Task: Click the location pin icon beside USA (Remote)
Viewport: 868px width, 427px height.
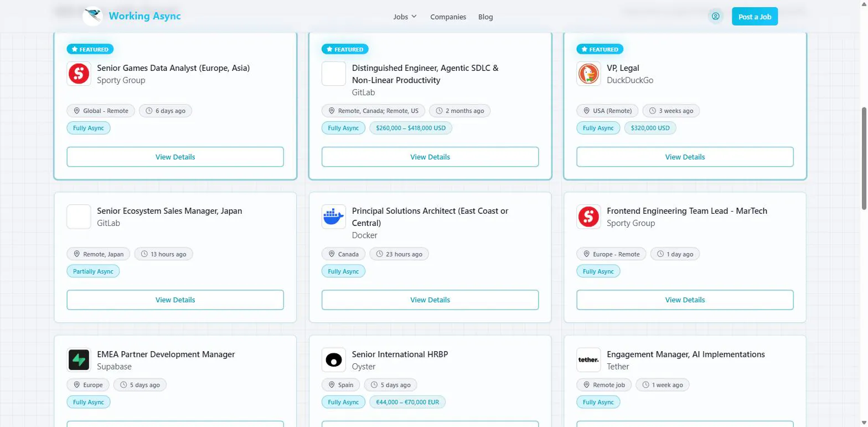Action: click(586, 111)
